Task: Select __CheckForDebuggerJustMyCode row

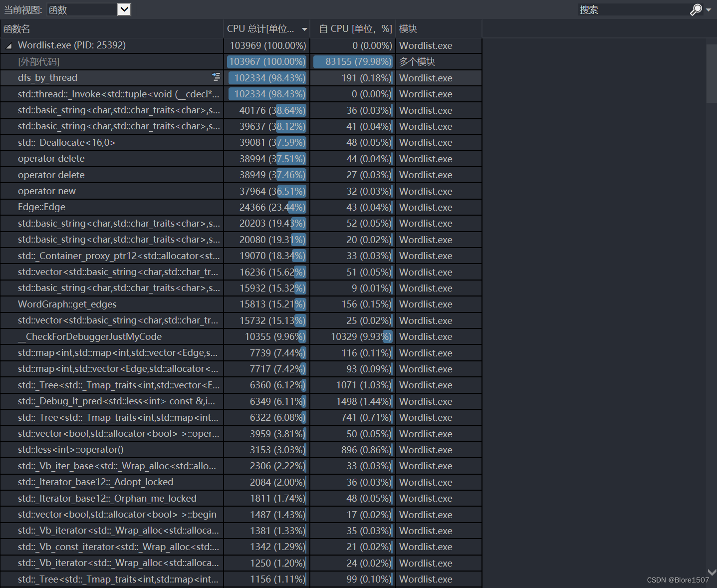Action: (241, 336)
